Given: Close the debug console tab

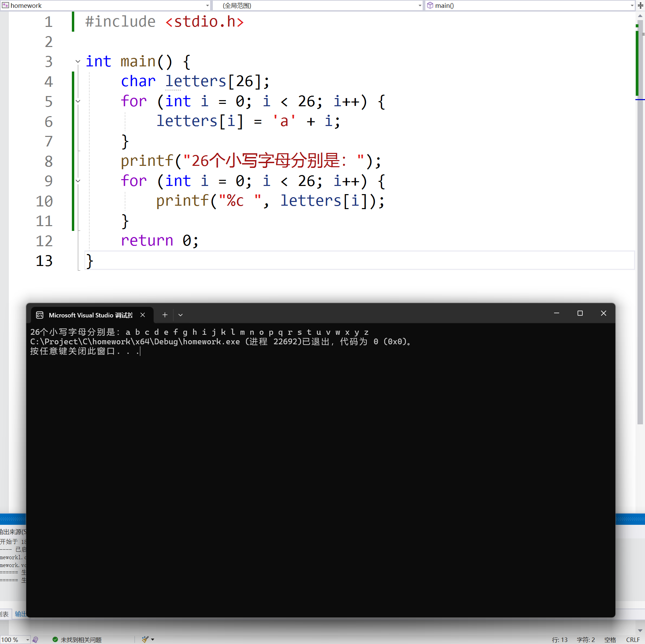Looking at the screenshot, I should pyautogui.click(x=143, y=315).
